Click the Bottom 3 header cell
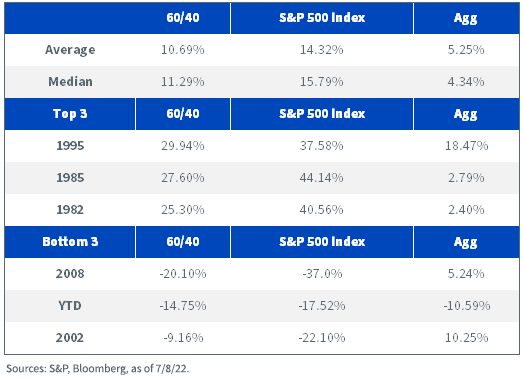524x389 pixels. (x=70, y=242)
